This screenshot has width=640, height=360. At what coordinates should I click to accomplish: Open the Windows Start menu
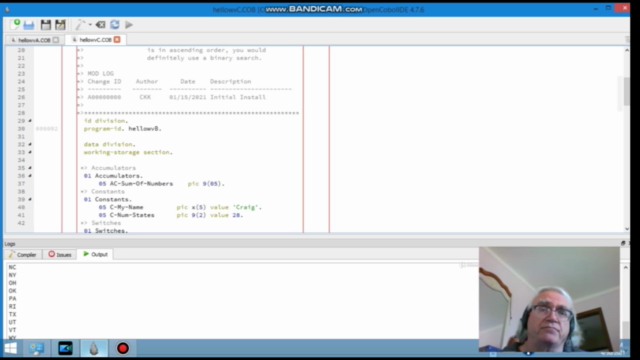11,348
